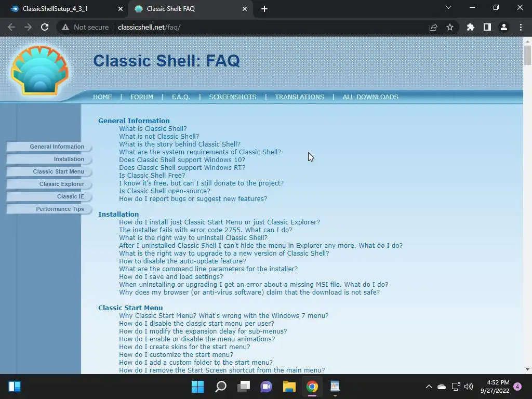532x399 pixels.
Task: Open the notification count badge
Action: 517,387
